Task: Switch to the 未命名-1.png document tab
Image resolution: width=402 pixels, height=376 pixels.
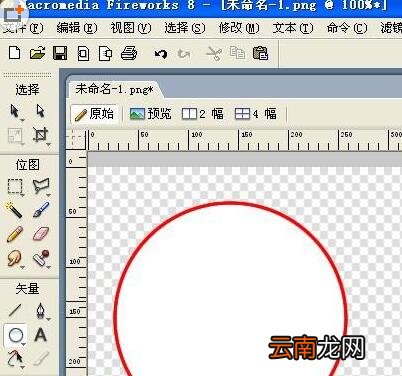Action: coord(114,89)
